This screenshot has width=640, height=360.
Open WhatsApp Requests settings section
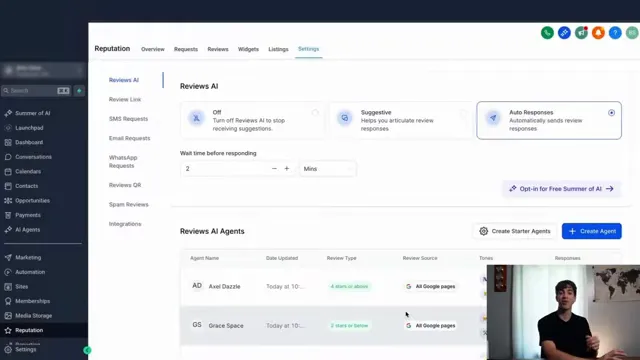click(x=123, y=162)
